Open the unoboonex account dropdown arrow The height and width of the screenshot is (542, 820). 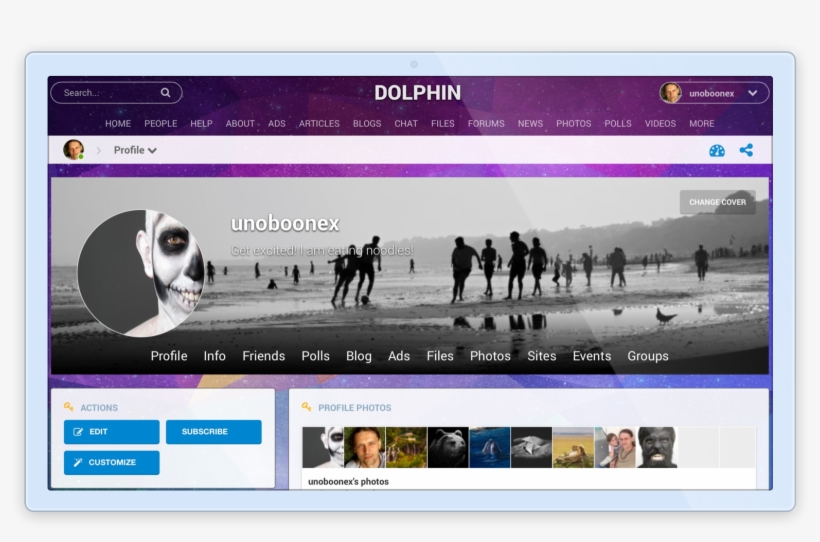(x=753, y=93)
